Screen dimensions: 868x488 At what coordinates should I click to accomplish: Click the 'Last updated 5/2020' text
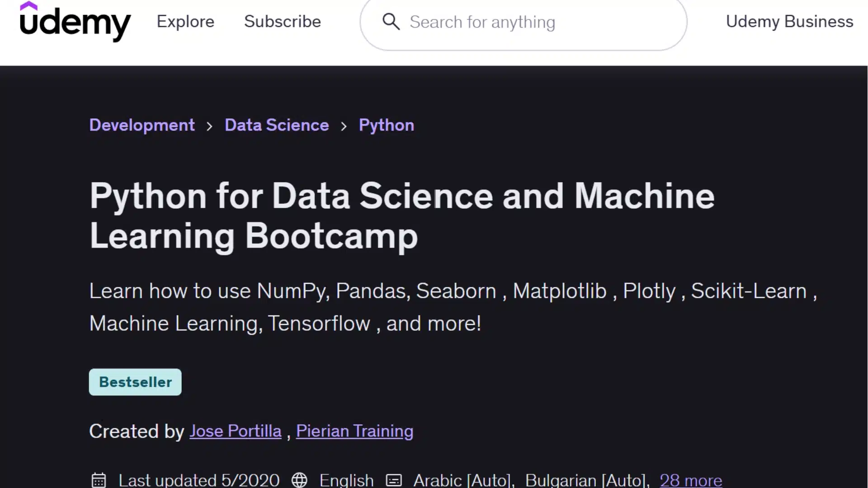(199, 480)
